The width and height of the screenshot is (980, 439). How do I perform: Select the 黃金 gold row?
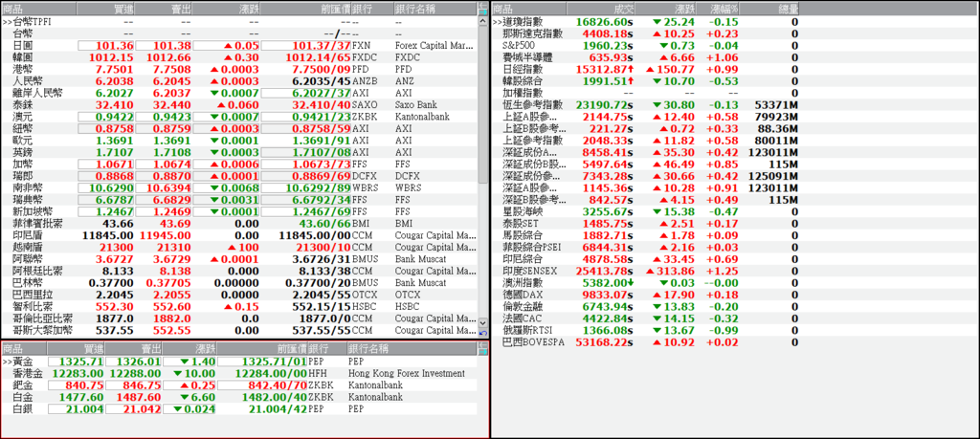click(238, 362)
